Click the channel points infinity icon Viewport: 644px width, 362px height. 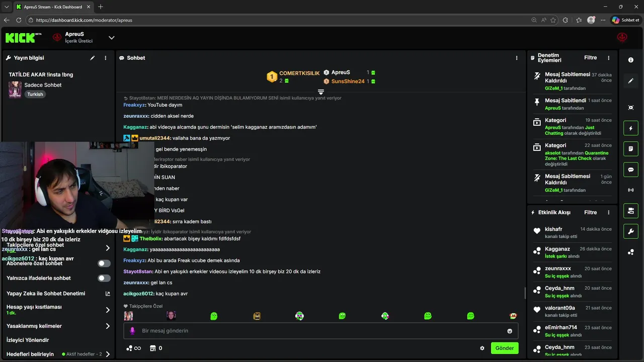click(134, 348)
